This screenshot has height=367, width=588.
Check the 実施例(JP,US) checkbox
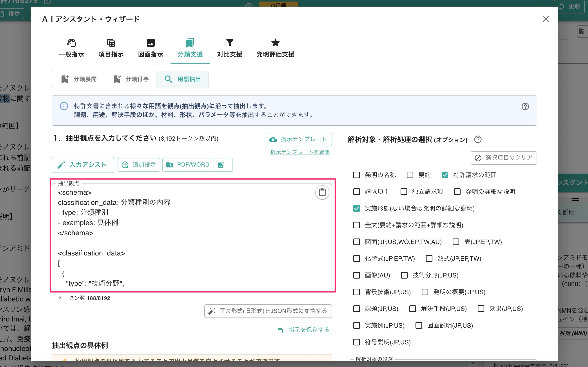pyautogui.click(x=357, y=325)
